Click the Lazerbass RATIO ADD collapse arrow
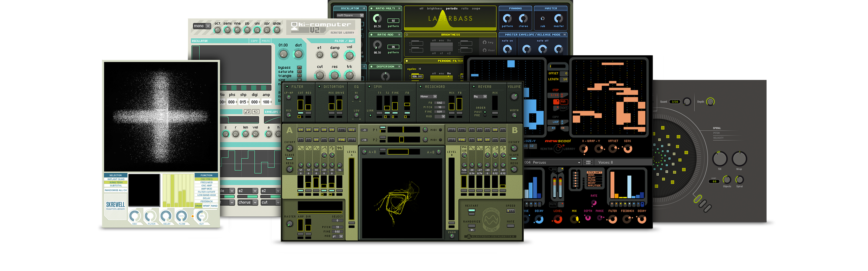868x271 pixels. coord(399,35)
